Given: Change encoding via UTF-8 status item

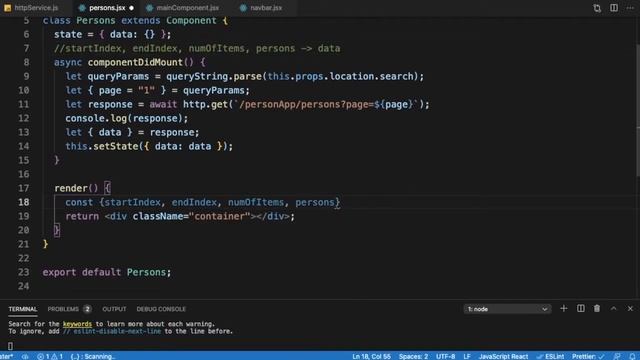Looking at the screenshot, I should [x=445, y=356].
